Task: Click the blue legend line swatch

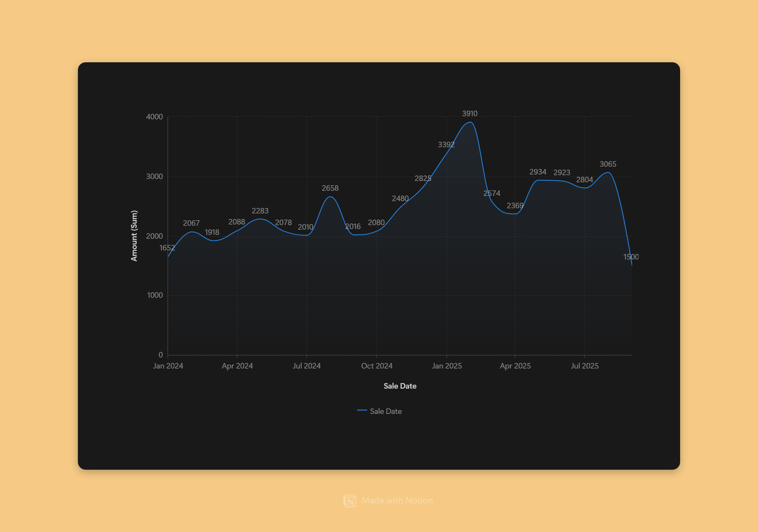Action: pos(362,410)
